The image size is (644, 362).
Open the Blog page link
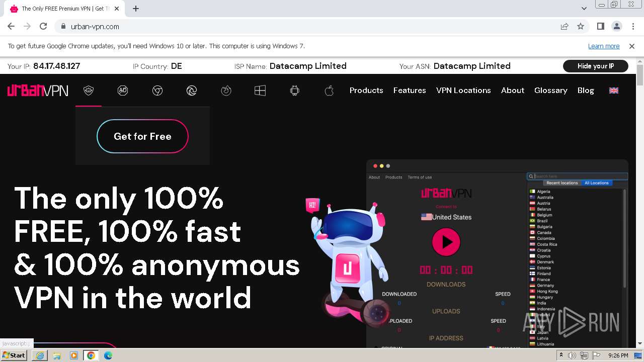586,90
